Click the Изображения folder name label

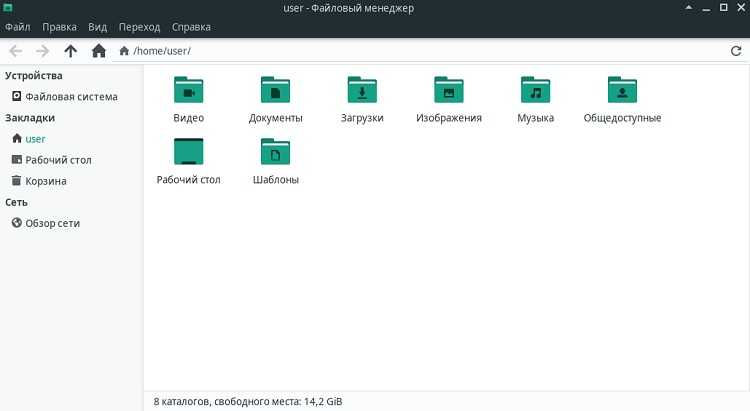pyautogui.click(x=449, y=118)
